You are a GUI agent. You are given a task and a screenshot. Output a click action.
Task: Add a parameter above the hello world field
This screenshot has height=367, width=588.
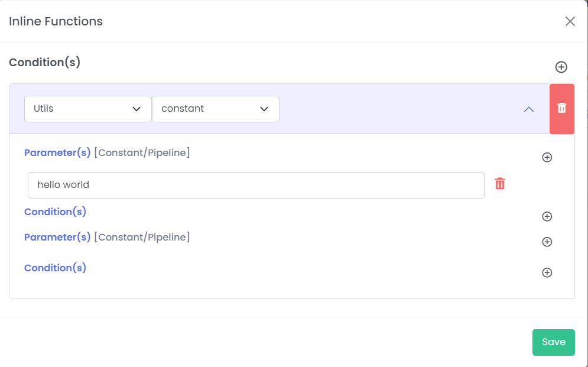click(547, 157)
